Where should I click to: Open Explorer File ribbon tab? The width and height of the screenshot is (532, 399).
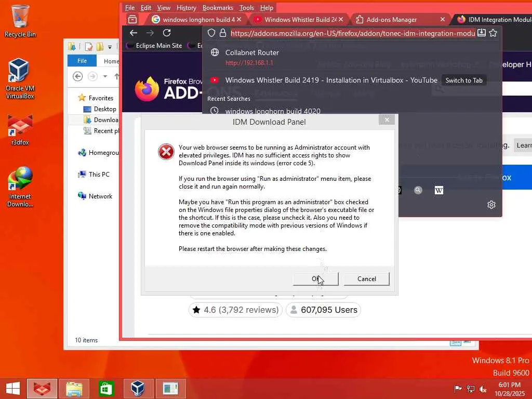click(82, 61)
